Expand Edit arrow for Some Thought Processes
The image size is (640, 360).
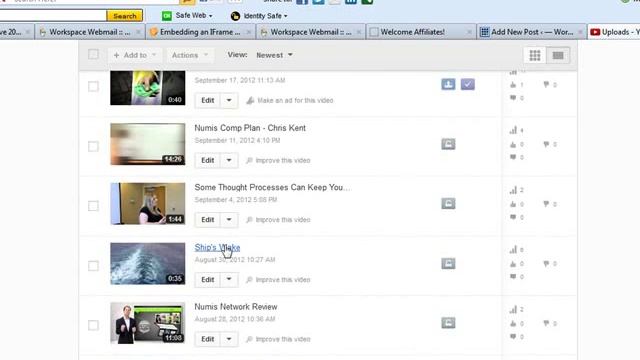pyautogui.click(x=229, y=220)
